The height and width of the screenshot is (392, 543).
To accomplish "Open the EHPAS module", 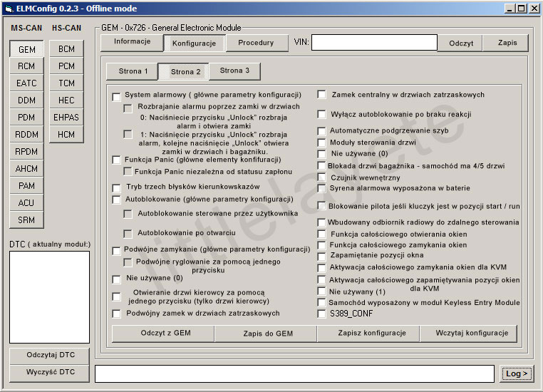I will tap(66, 118).
